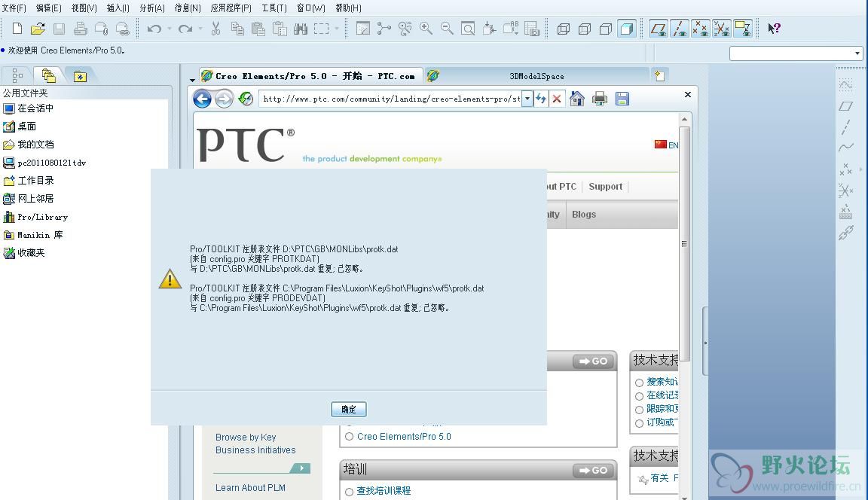Expand the browser URL address dropdown
The height and width of the screenshot is (500, 868).
(x=527, y=99)
